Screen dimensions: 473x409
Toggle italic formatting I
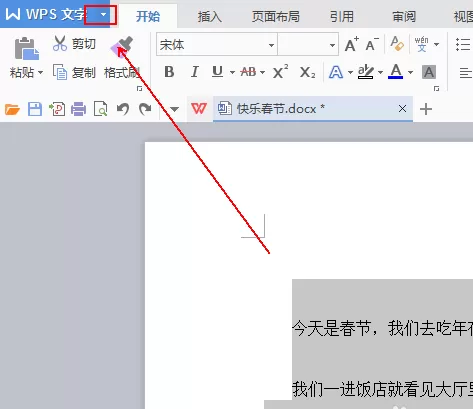pos(195,72)
